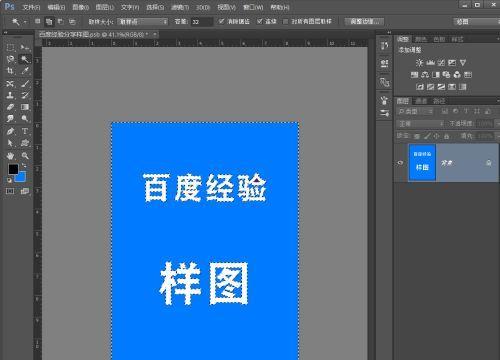Toggle the 连续 contiguous checkbox

260,21
